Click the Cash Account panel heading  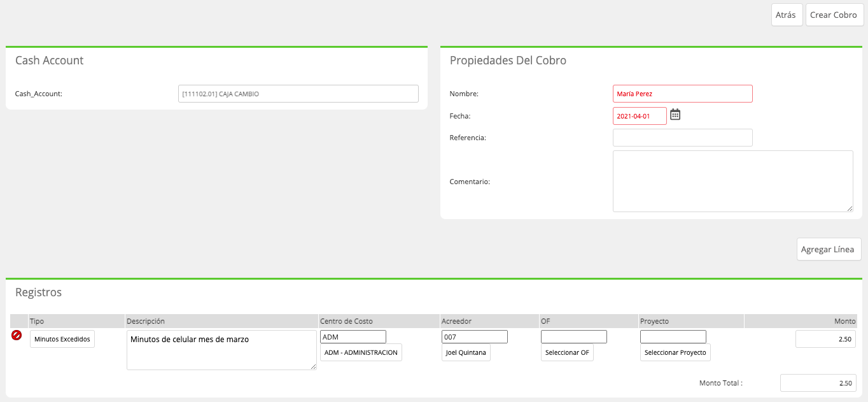pyautogui.click(x=50, y=61)
